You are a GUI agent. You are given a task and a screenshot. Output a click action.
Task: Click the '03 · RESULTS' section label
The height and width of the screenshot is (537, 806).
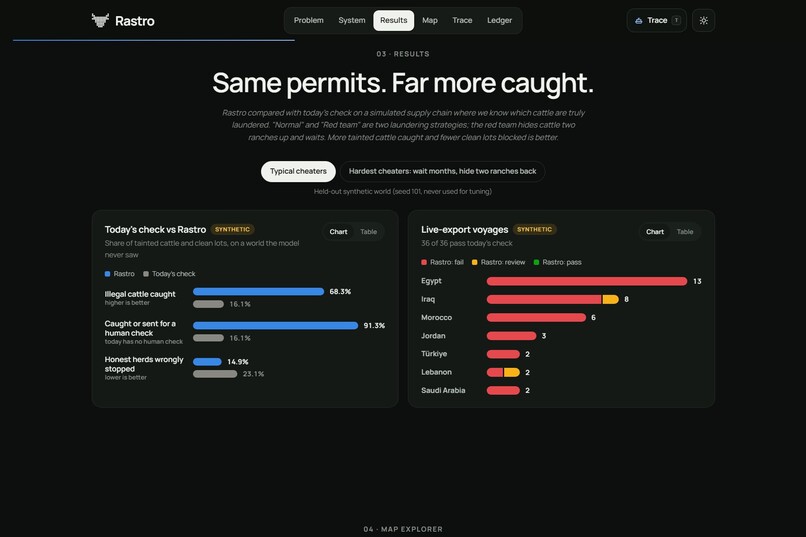pyautogui.click(x=403, y=54)
